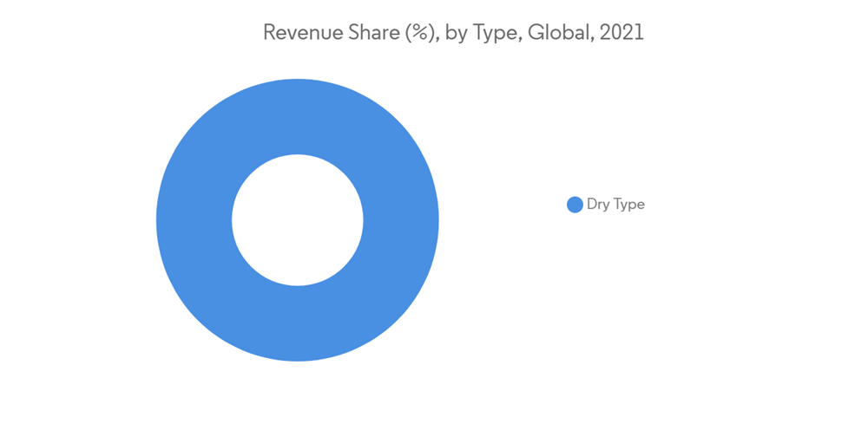Select the top edge of the blue donut ring
The image size is (868, 437).
tap(298, 116)
